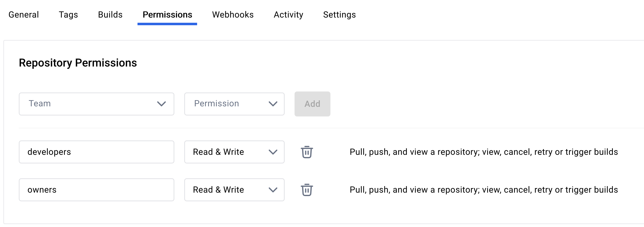Select the Permissions tab
644x227 pixels.
[x=167, y=15]
